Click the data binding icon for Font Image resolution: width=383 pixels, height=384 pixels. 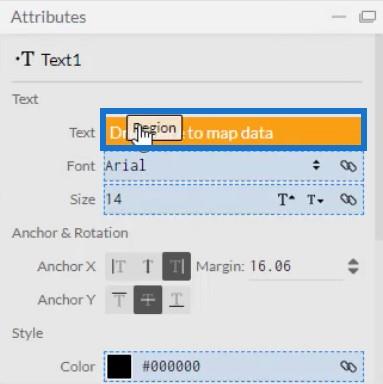pos(348,166)
